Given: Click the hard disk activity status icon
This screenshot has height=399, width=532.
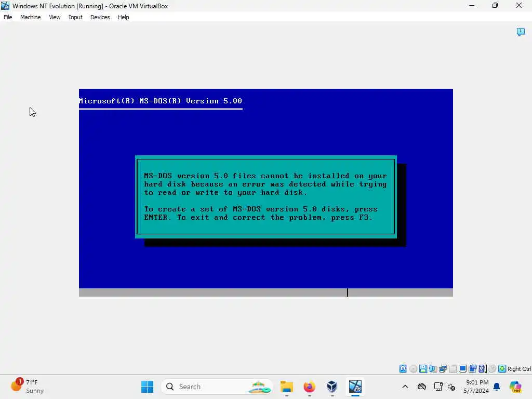Looking at the screenshot, I should pos(403,369).
